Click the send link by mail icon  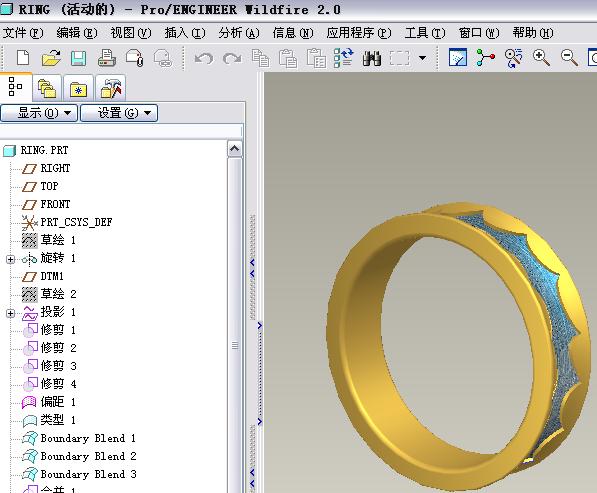coord(163,58)
